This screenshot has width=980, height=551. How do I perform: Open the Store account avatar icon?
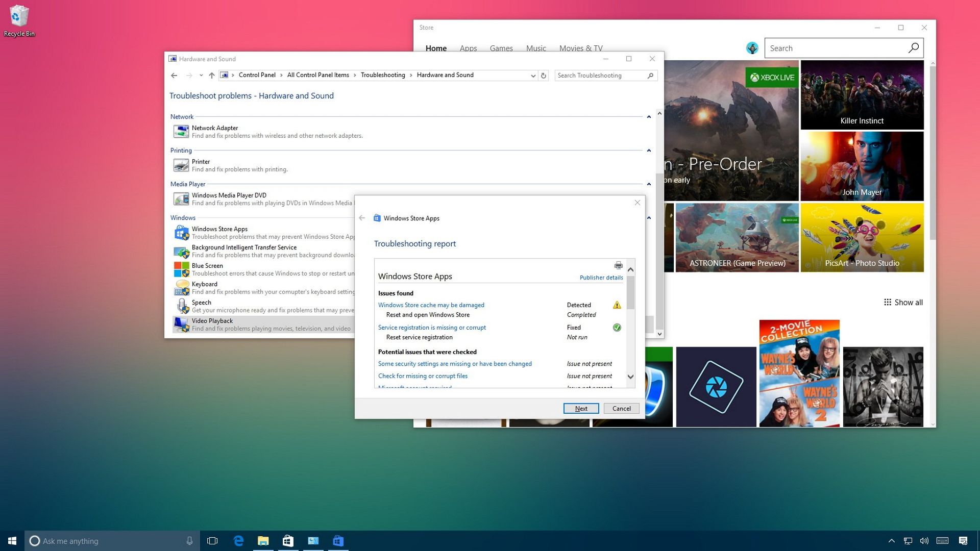[x=752, y=47]
